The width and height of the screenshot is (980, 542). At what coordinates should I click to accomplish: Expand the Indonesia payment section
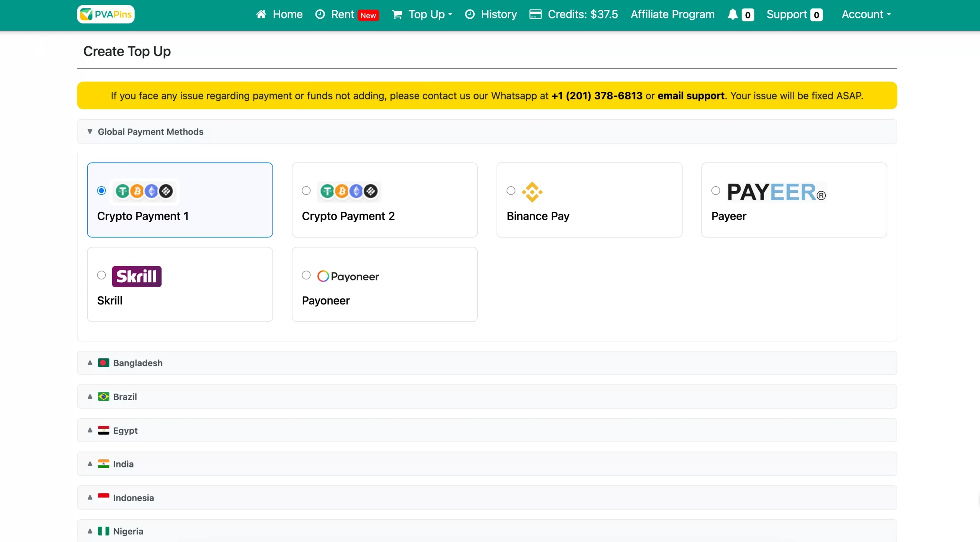click(487, 497)
